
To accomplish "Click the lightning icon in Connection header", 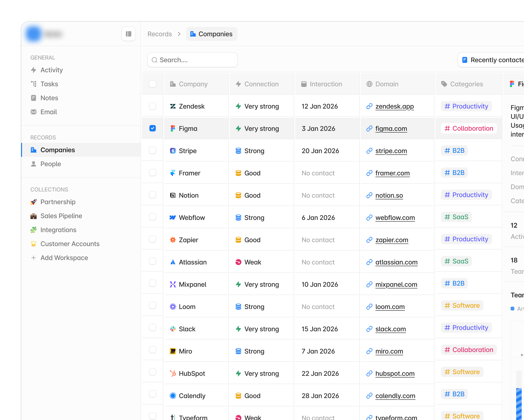I will pyautogui.click(x=238, y=84).
